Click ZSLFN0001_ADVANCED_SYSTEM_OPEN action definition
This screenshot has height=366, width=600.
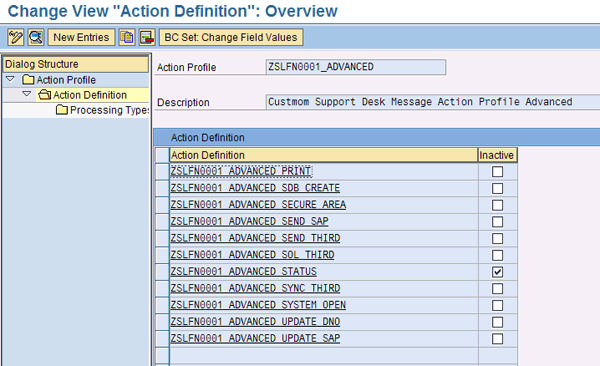click(x=258, y=305)
